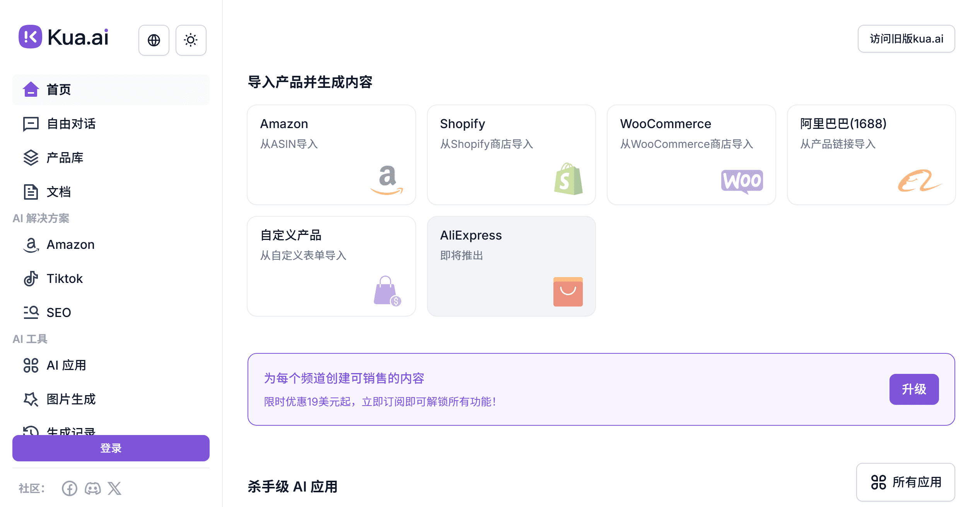980x507 pixels.
Task: Open 文档 using the document icon
Action: click(x=31, y=191)
